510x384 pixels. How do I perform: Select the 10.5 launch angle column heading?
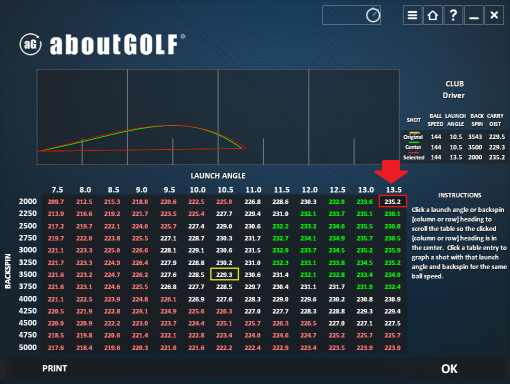tap(225, 190)
